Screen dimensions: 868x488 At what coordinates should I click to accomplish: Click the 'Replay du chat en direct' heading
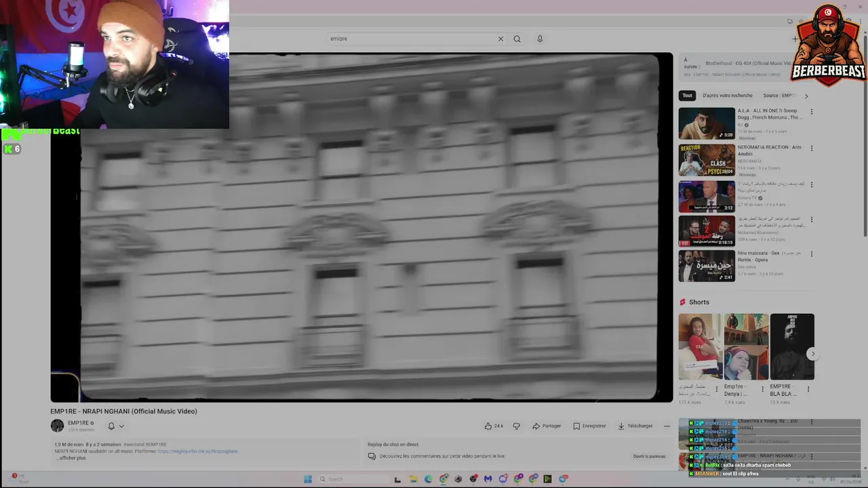tap(393, 445)
